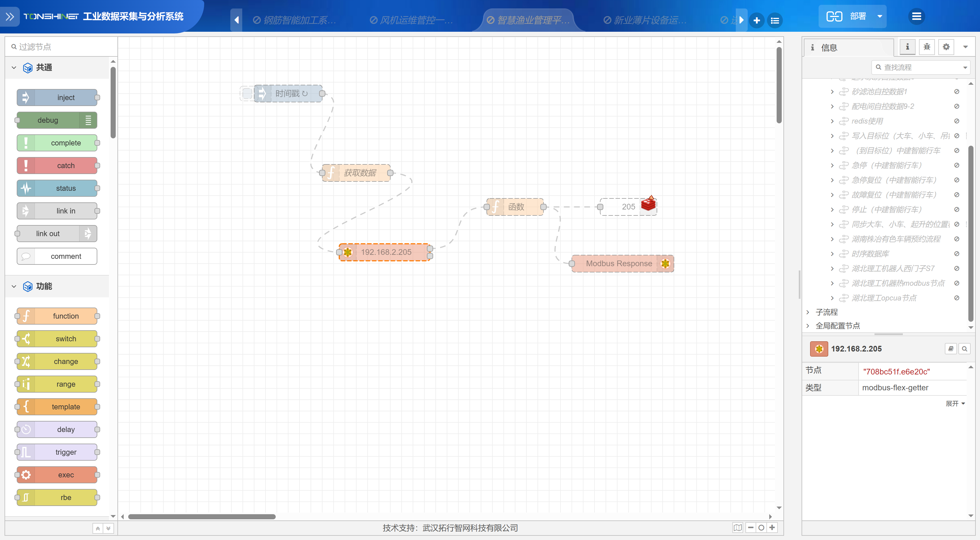
Task: Expand the 子流程 tree section
Action: [x=808, y=312]
